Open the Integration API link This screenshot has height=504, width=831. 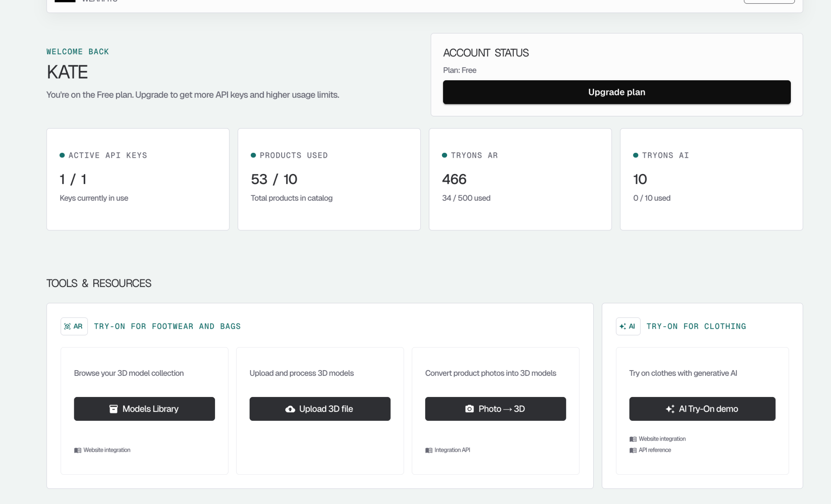pos(452,450)
